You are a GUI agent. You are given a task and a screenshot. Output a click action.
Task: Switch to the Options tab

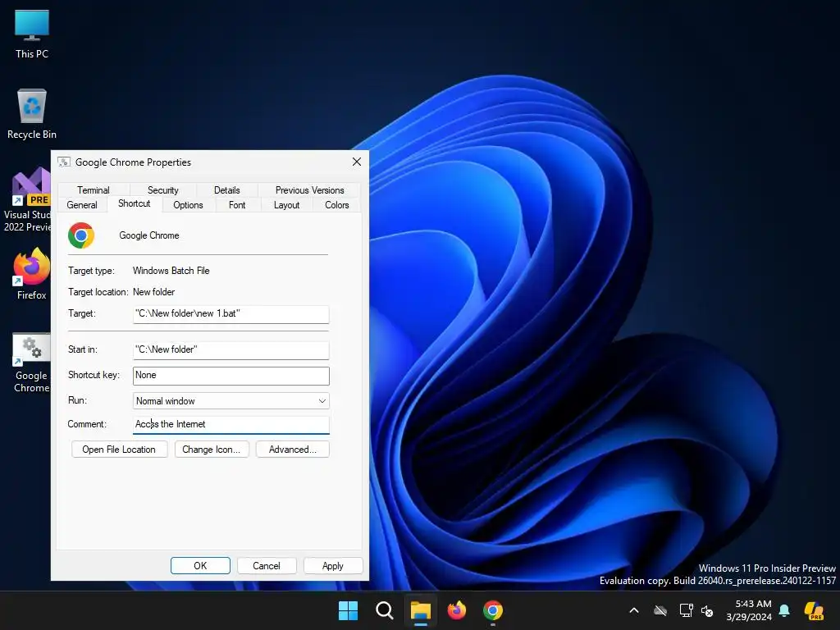click(188, 205)
